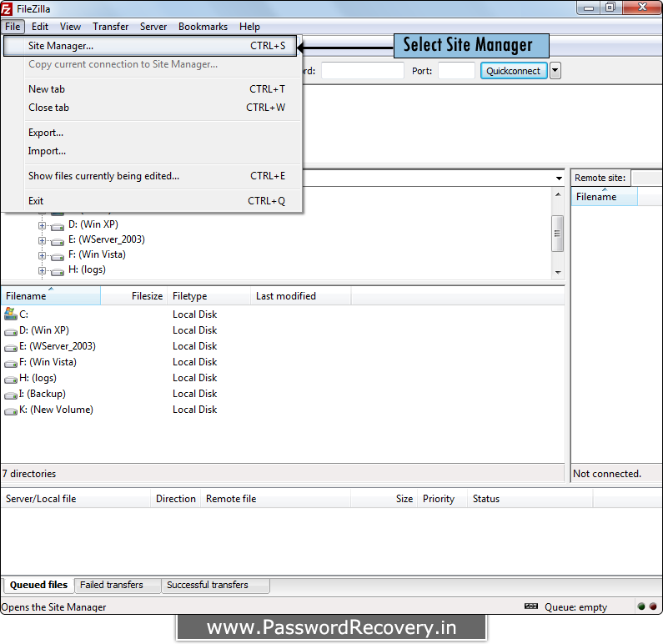Open the Bookmarks menu
This screenshot has width=663, height=644.
[x=203, y=27]
